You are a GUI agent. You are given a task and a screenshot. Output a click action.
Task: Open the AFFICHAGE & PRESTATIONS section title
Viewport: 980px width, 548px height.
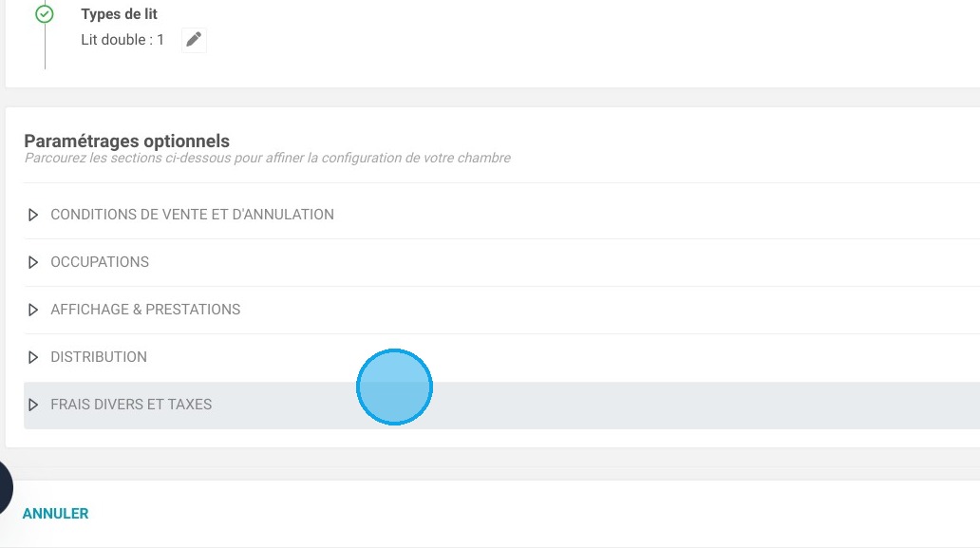pyautogui.click(x=145, y=310)
